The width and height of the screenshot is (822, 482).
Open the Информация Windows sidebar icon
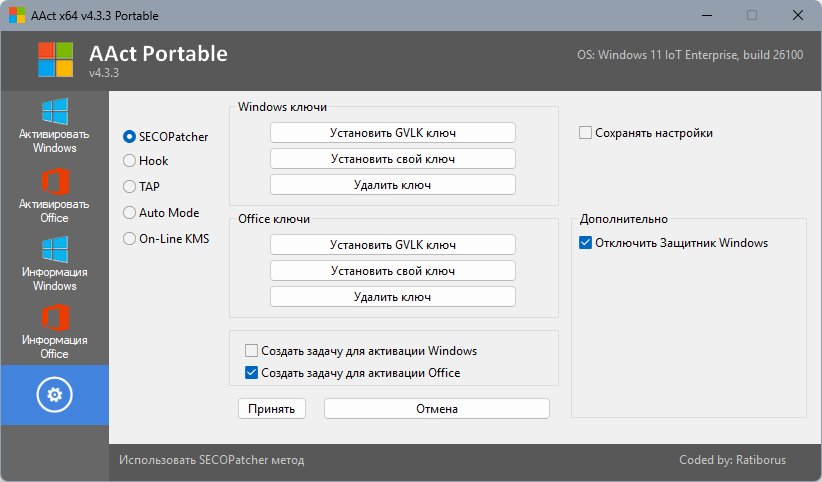pyautogui.click(x=54, y=250)
